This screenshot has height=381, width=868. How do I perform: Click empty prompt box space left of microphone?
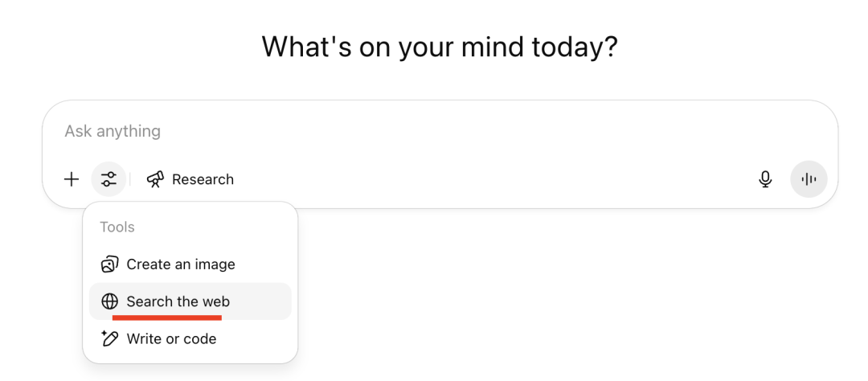click(493, 179)
